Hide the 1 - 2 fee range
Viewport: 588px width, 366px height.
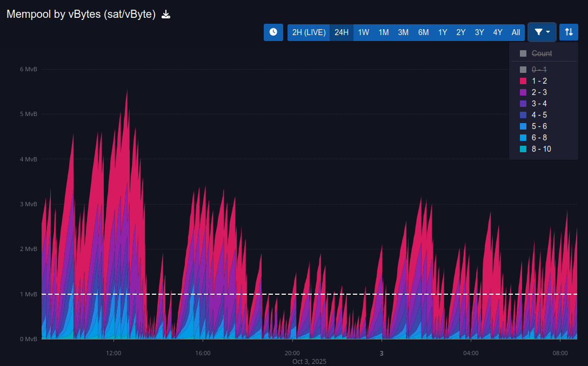point(539,81)
